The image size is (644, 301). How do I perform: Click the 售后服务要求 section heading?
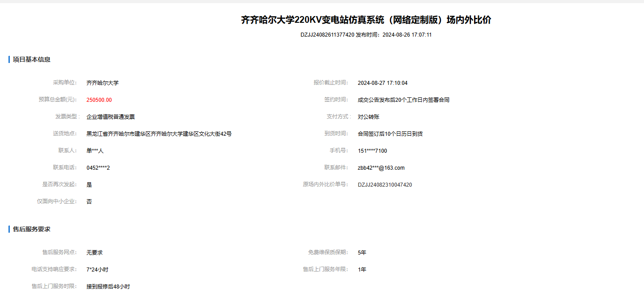point(31,229)
